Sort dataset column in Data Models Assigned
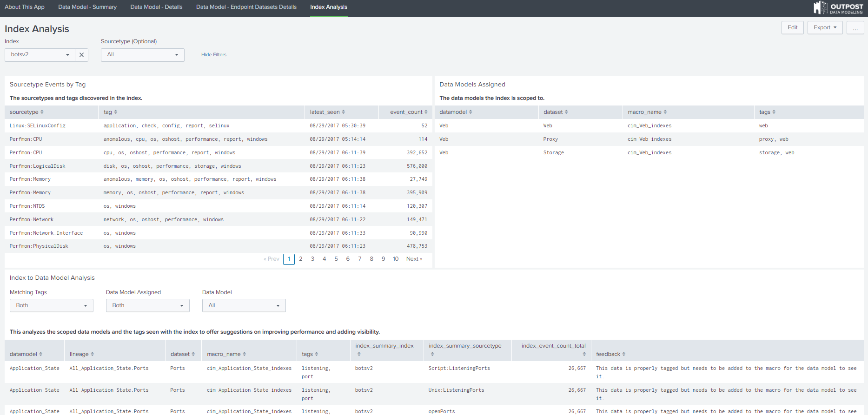Viewport: 868px width, 415px height. click(556, 112)
